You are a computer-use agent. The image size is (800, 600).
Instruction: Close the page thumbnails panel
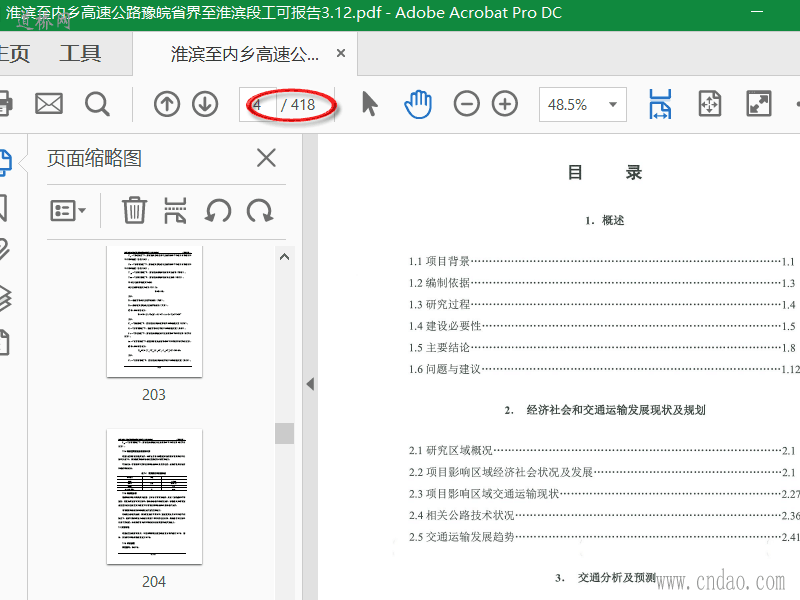tap(266, 158)
